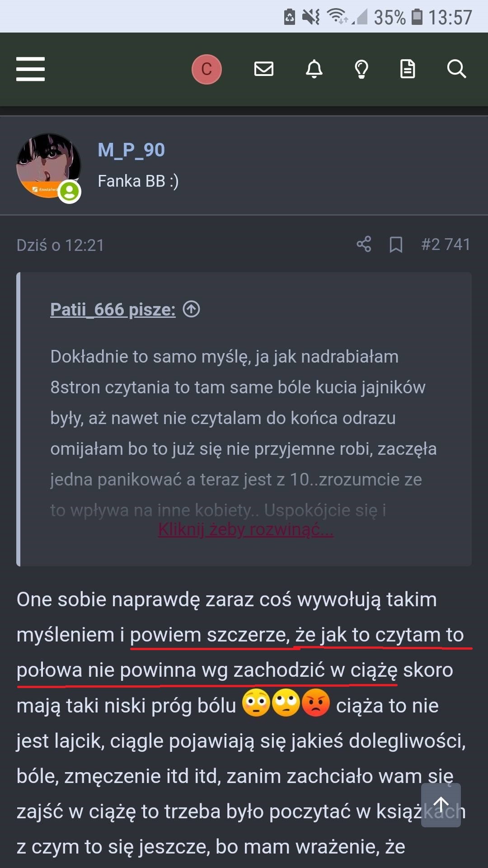Tap the quoted text block from Patii_666
The image size is (488, 868).
pyautogui.click(x=244, y=434)
